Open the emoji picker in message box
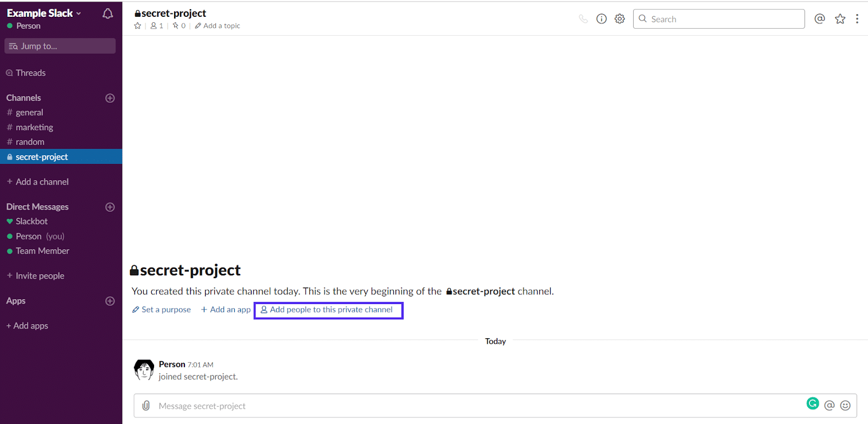This screenshot has height=424, width=868. coord(845,406)
